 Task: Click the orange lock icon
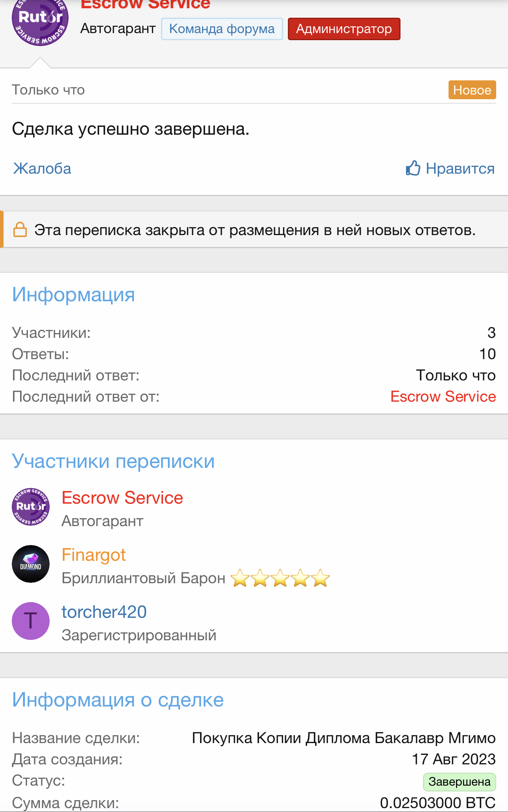[20, 230]
